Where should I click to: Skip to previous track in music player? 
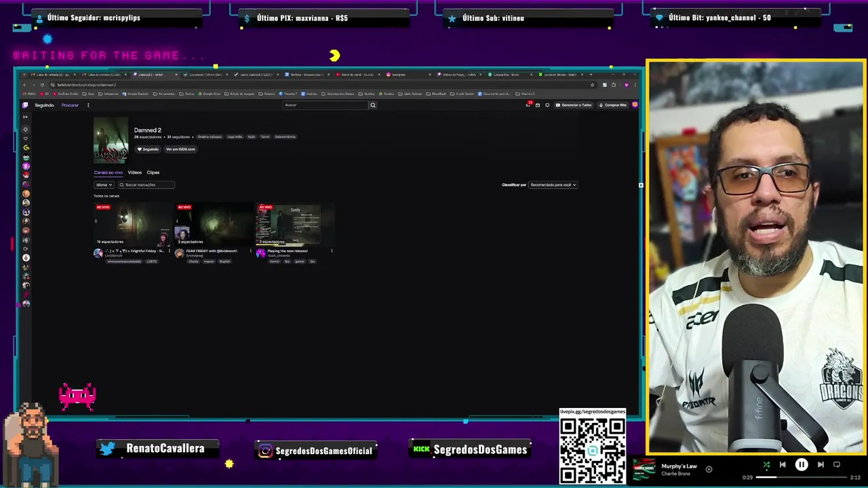783,465
